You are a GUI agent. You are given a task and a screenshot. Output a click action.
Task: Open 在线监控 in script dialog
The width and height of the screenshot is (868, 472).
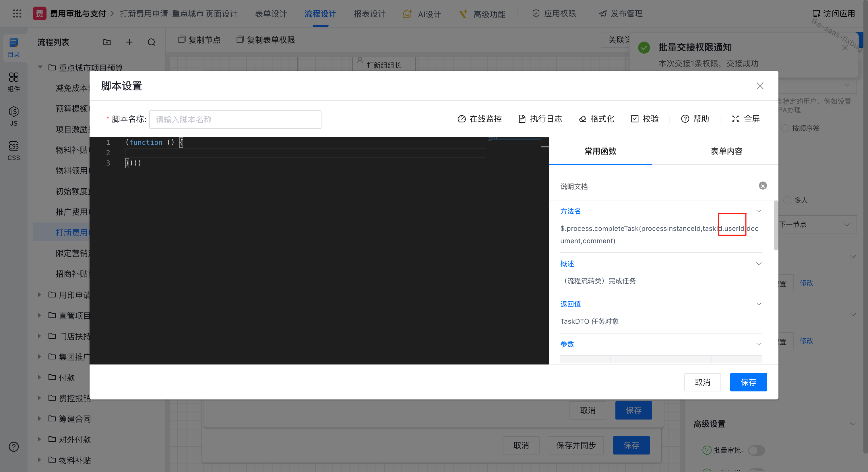pyautogui.click(x=479, y=119)
